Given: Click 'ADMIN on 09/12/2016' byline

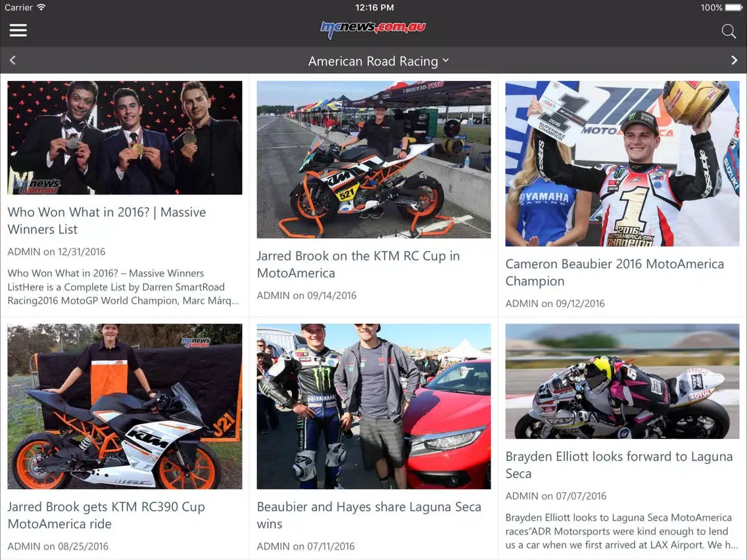Looking at the screenshot, I should point(555,304).
